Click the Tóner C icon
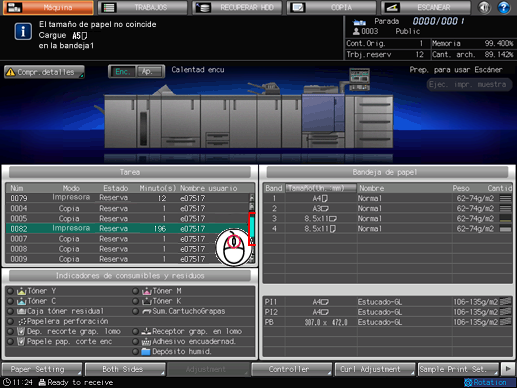 click(x=22, y=301)
